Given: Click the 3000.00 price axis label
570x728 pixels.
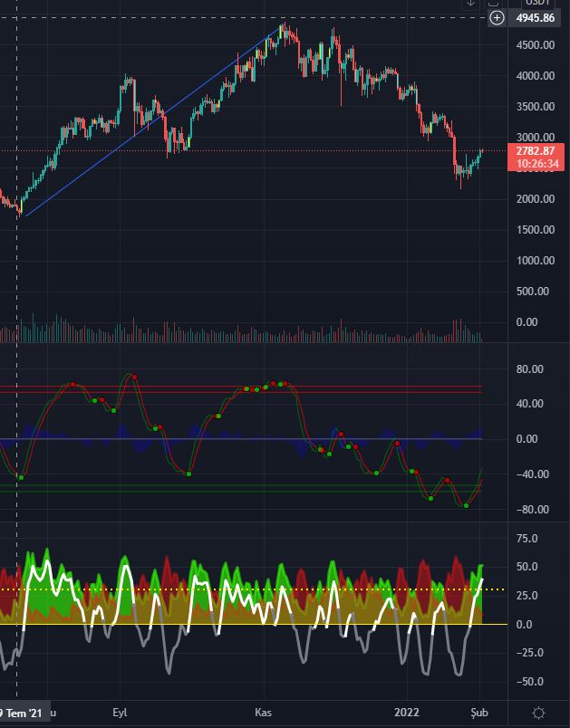Looking at the screenshot, I should coord(536,137).
